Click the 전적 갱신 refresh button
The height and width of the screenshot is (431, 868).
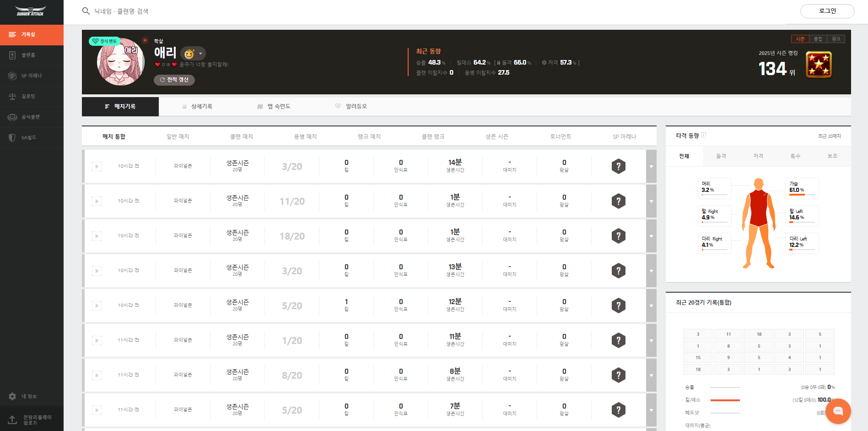coord(174,80)
